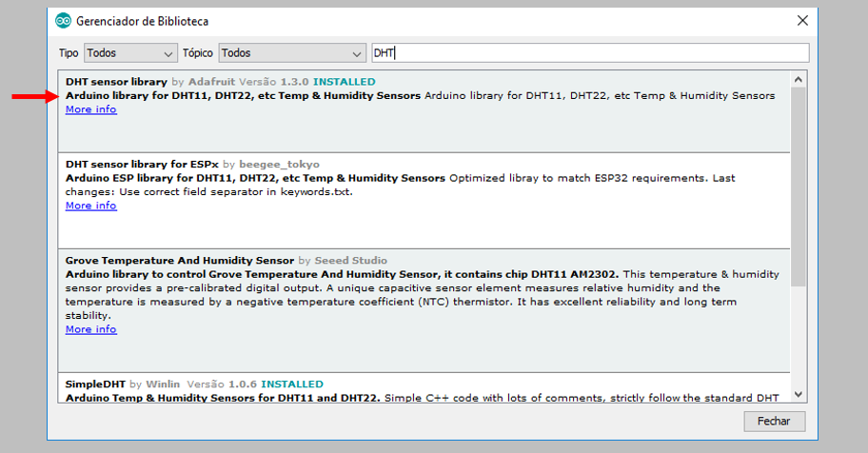Click the Fechar button
Viewport: 868px width, 453px height.
pyautogui.click(x=774, y=422)
